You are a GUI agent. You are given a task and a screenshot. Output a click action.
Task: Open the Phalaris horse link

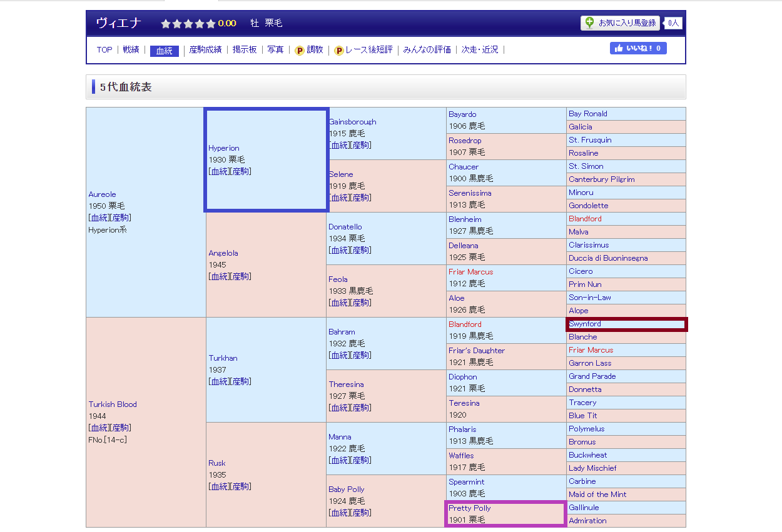click(x=462, y=429)
